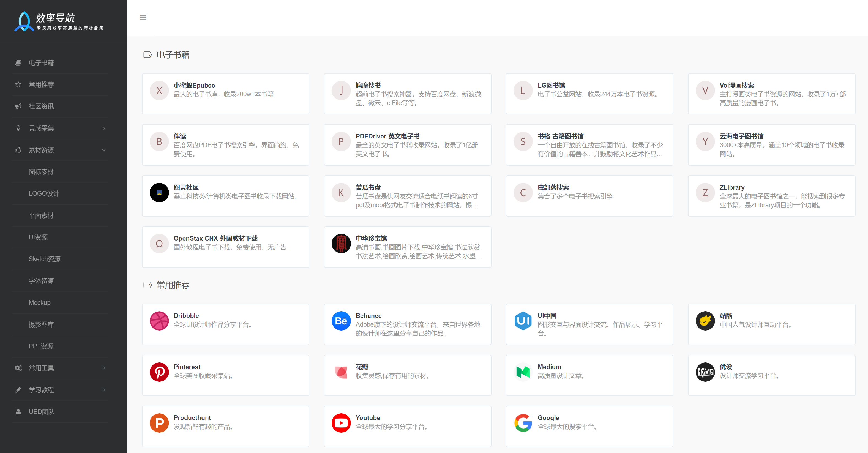Screen dimensions: 868x453
Task: Expand the 常用工具 sidebar menu
Action: coord(104,368)
